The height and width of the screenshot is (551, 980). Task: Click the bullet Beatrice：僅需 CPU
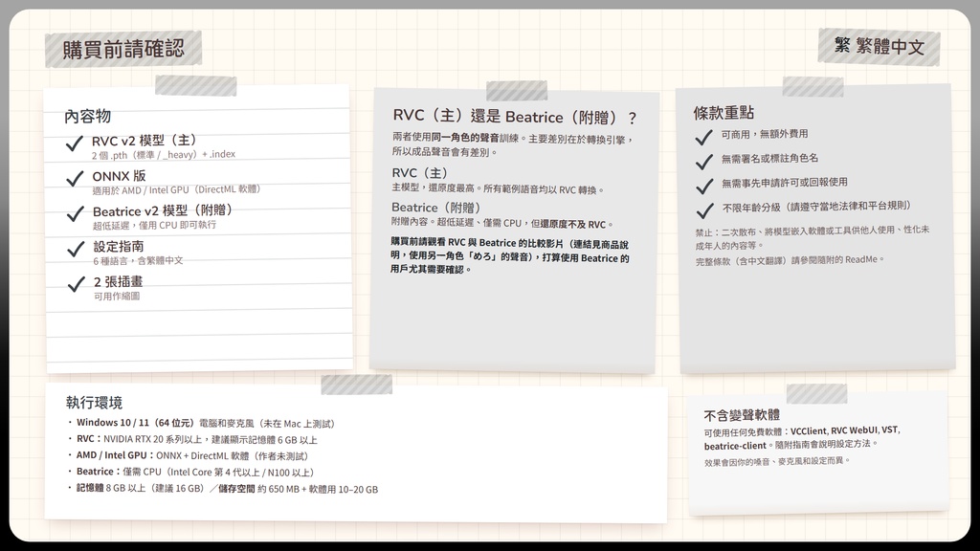(x=190, y=473)
